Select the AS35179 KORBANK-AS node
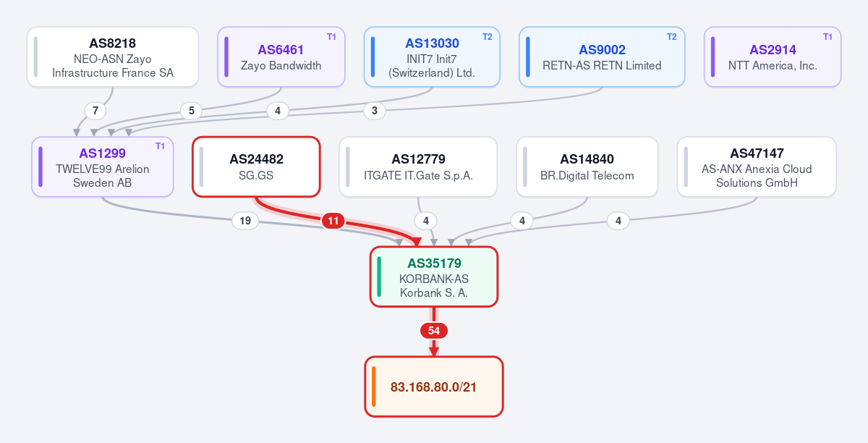The width and height of the screenshot is (868, 443). click(x=434, y=277)
